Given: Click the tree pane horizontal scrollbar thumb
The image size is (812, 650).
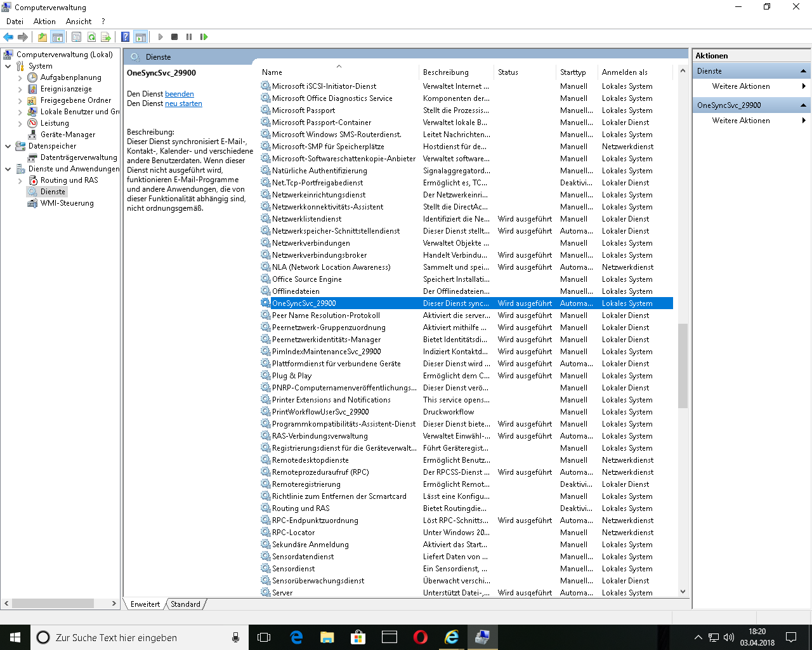Looking at the screenshot, I should (x=53, y=603).
